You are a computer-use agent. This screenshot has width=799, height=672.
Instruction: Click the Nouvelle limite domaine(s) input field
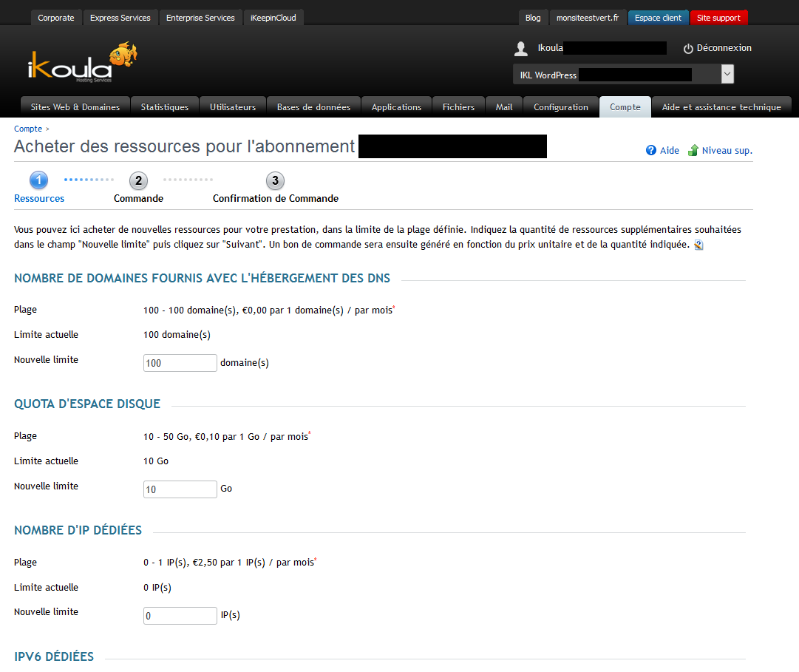(180, 362)
